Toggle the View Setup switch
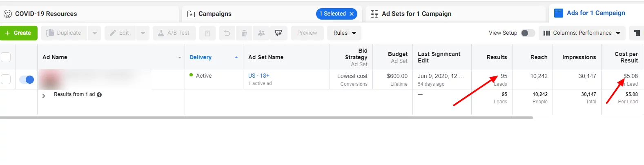The height and width of the screenshot is (165, 644). [528, 33]
